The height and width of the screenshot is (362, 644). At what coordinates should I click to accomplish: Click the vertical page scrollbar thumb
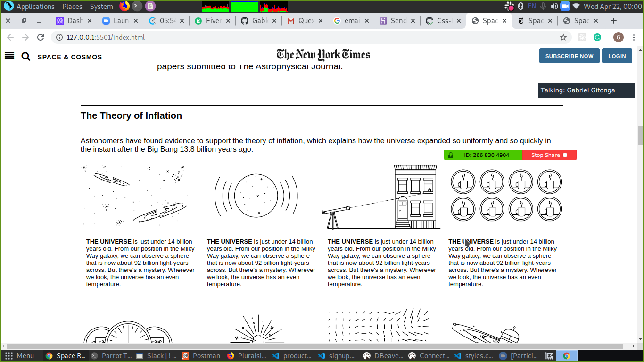[640, 135]
